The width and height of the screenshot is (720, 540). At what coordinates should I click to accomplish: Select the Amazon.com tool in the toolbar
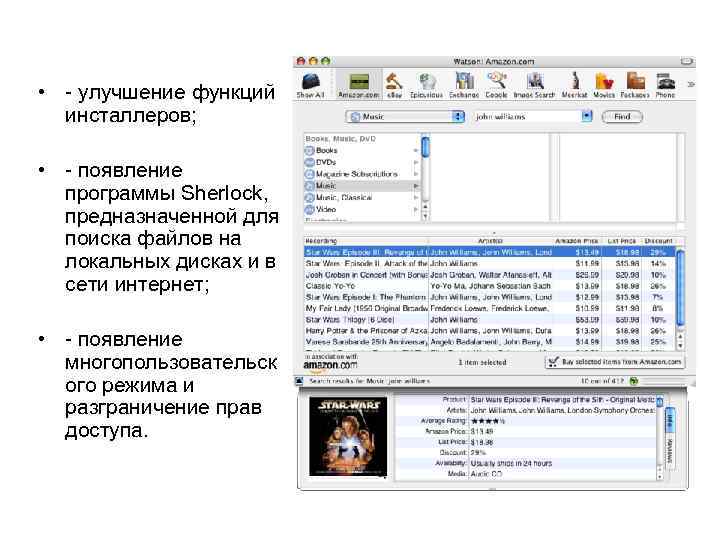(359, 85)
